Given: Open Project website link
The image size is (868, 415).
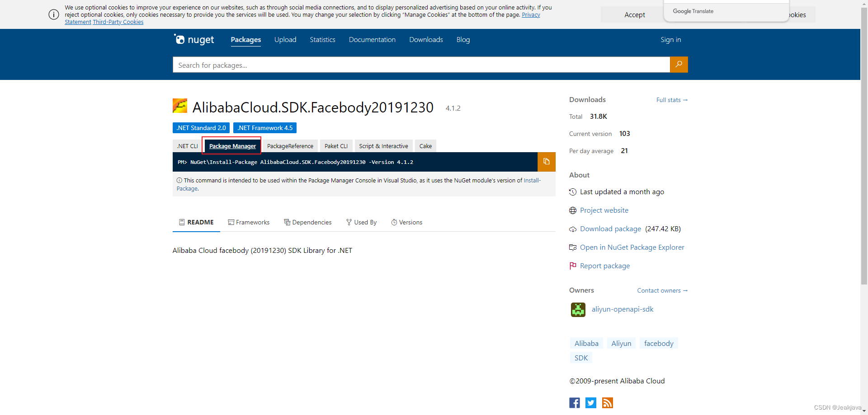Looking at the screenshot, I should (x=604, y=210).
